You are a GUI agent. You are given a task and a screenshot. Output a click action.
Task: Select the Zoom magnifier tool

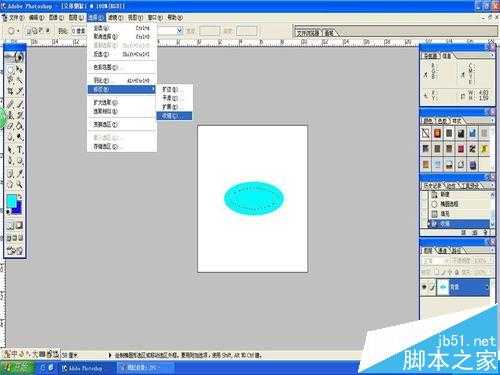pos(20,184)
